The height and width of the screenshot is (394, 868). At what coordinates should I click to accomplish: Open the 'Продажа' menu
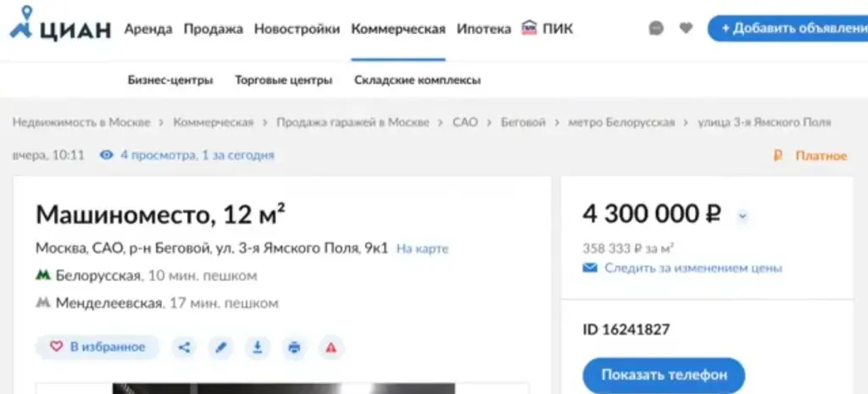[213, 29]
